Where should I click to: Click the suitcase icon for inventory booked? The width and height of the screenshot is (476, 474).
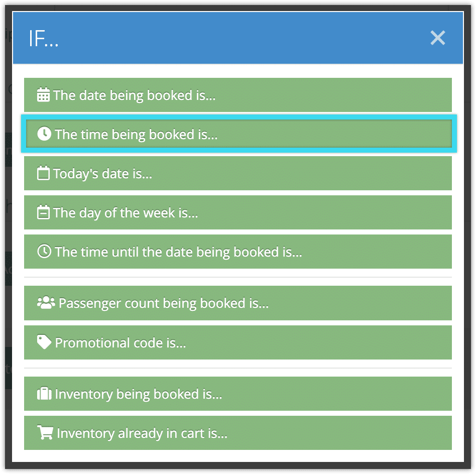[x=44, y=394]
